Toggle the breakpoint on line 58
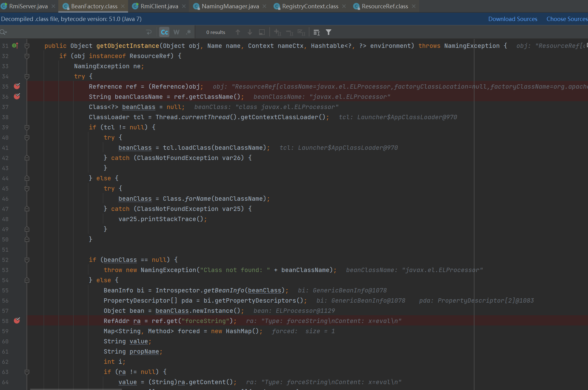588x390 pixels. coord(17,321)
